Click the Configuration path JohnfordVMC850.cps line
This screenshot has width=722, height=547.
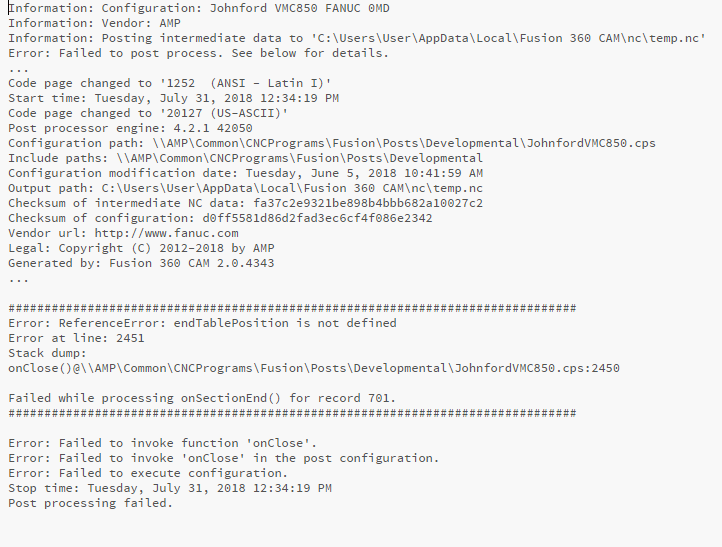pos(332,143)
